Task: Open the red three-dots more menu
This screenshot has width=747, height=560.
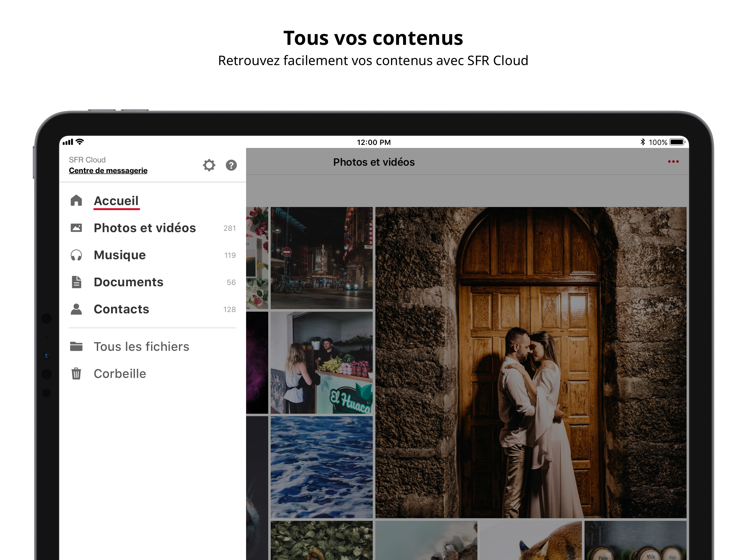Action: click(x=673, y=162)
